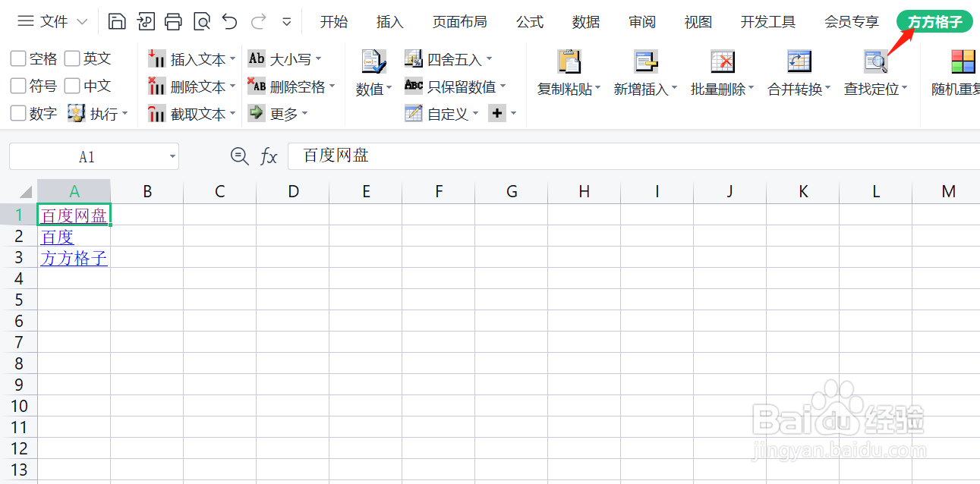Select the 方方格子 tab
This screenshot has width=980, height=484.
click(934, 22)
